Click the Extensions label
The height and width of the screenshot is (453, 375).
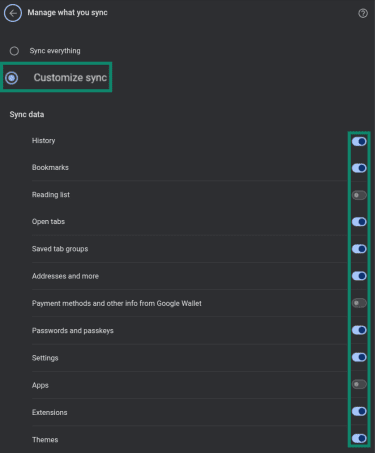pyautogui.click(x=50, y=412)
